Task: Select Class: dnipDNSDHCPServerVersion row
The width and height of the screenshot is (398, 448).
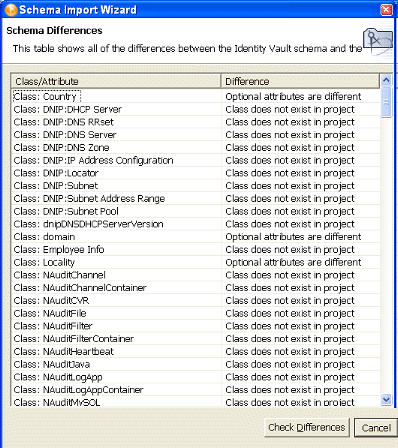Action: point(196,224)
